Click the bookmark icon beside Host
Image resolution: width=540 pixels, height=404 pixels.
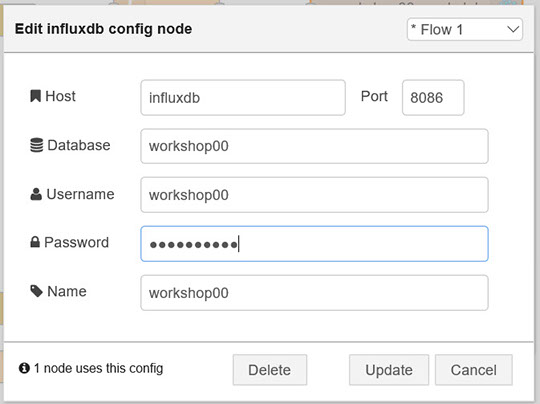(35, 96)
